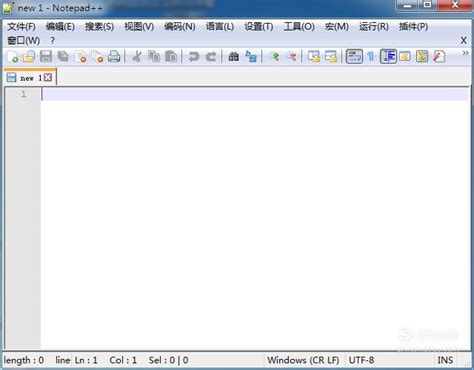The image size is (474, 370).
Task: Click Windows (CR LF) line ending status
Action: [x=303, y=360]
